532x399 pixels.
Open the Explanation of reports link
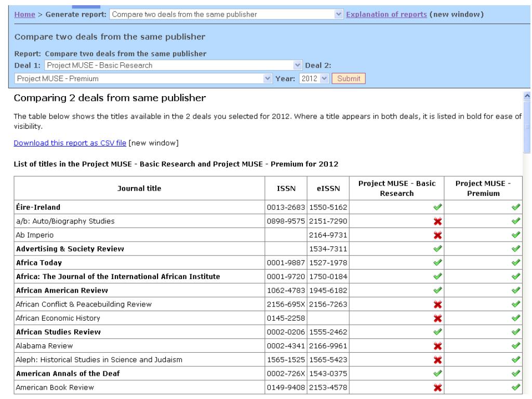click(387, 14)
